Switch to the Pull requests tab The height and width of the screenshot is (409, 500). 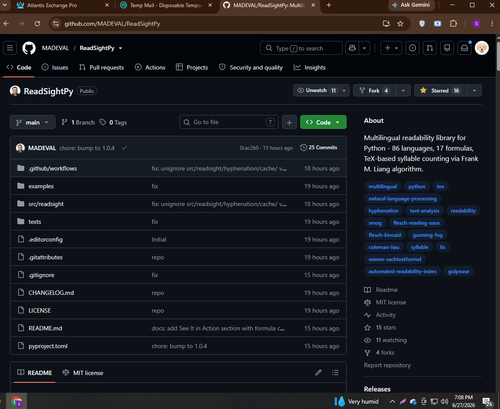pos(101,67)
